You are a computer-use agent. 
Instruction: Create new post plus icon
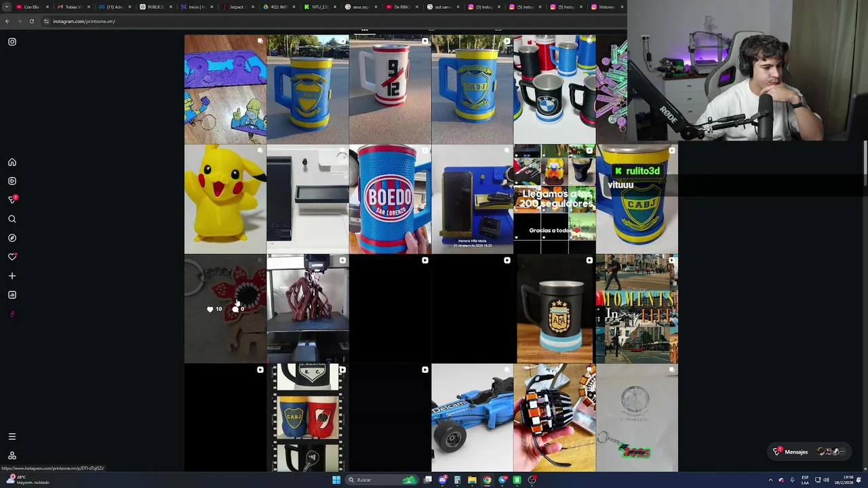click(12, 276)
